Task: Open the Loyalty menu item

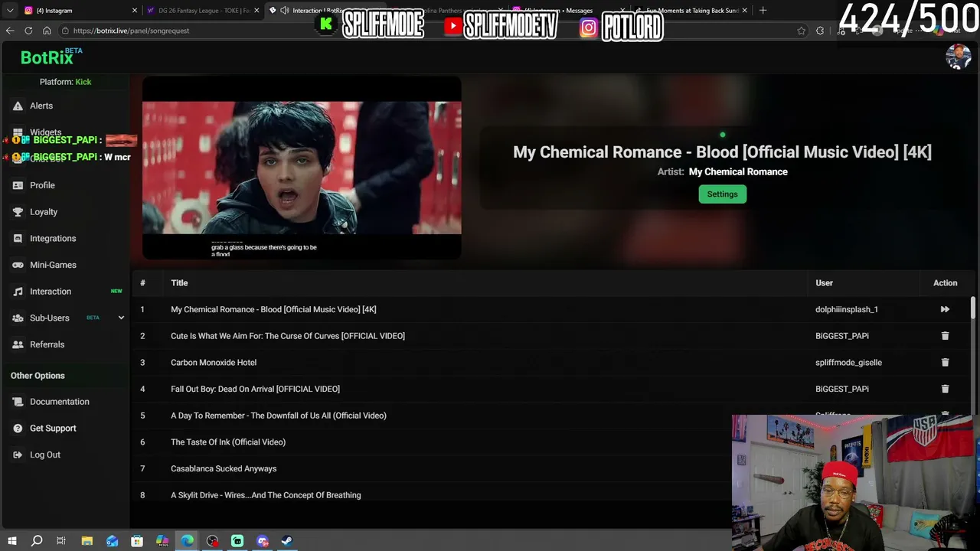Action: [44, 212]
